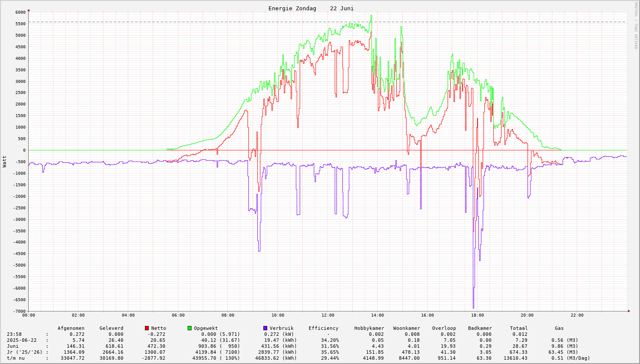The width and height of the screenshot is (640, 364).
Task: Click the Efficiency column header
Action: click(x=323, y=328)
